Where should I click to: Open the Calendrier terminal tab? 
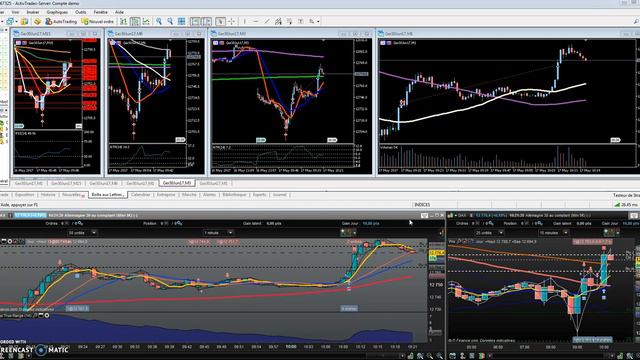tap(141, 195)
